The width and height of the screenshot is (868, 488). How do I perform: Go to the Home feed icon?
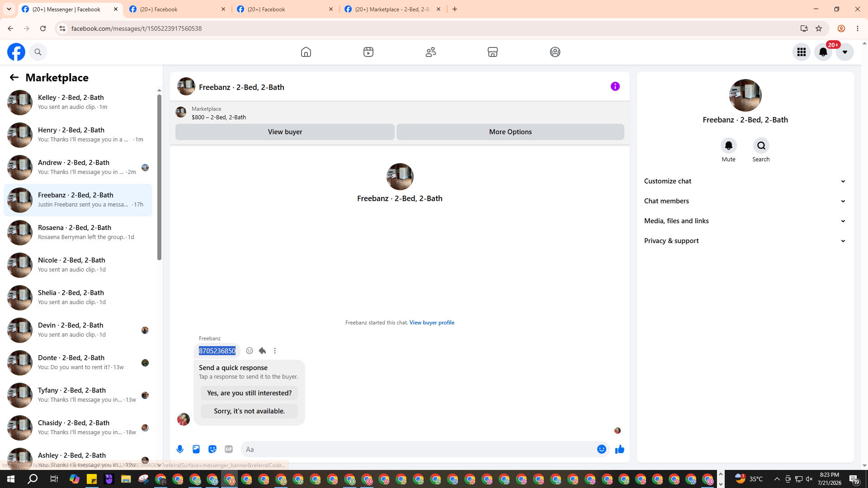click(x=306, y=52)
